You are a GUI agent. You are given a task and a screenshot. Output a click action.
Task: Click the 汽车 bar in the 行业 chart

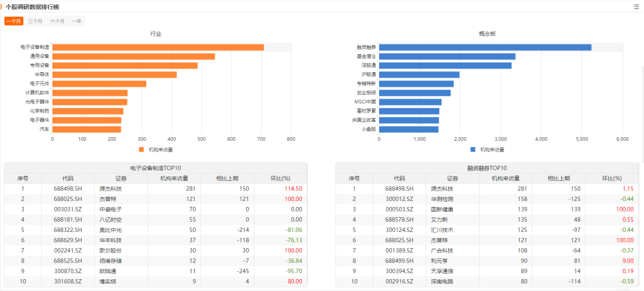(x=86, y=129)
